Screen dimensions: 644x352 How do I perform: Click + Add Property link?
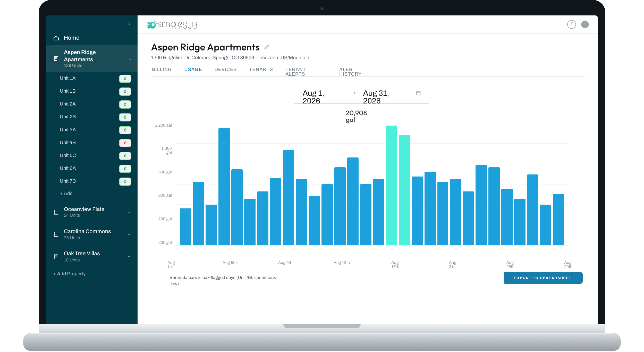69,274
